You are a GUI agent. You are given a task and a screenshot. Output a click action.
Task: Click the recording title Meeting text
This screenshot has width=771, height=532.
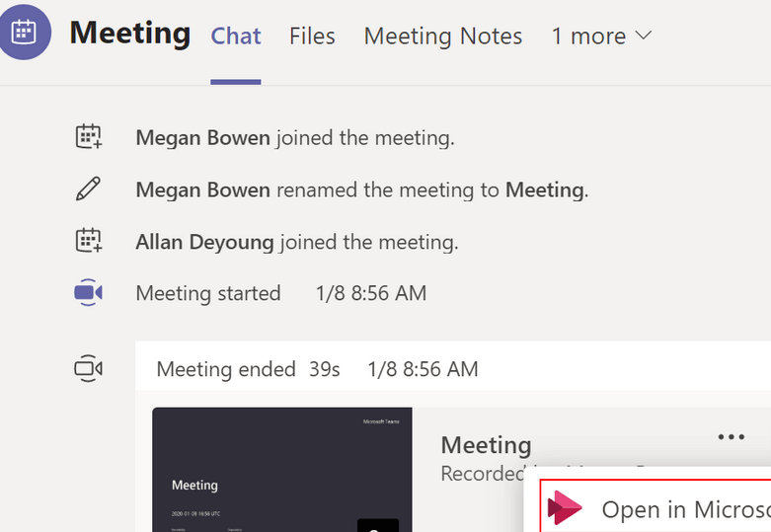[x=486, y=445]
